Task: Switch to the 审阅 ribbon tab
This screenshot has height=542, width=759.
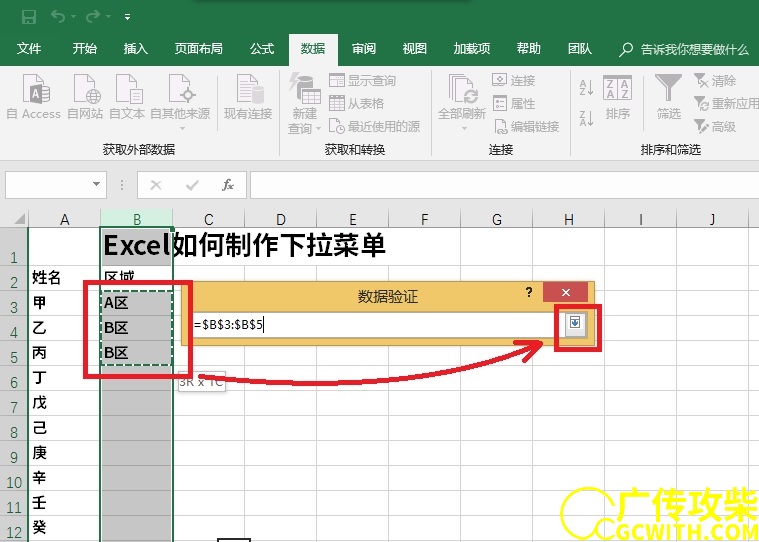Action: click(x=364, y=48)
